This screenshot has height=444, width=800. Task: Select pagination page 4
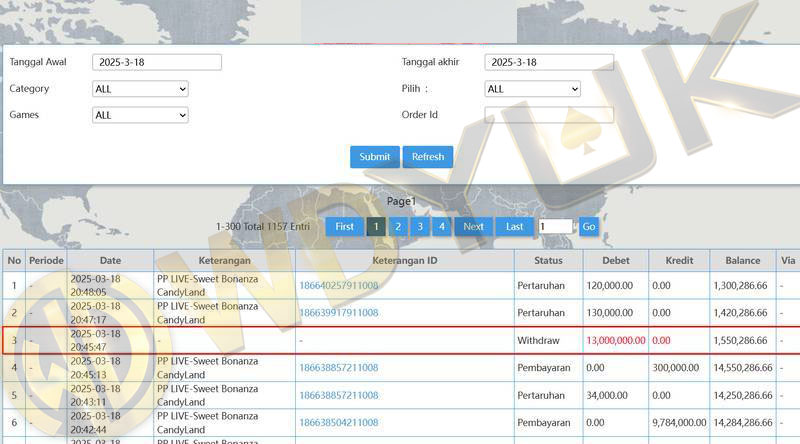coord(442,227)
